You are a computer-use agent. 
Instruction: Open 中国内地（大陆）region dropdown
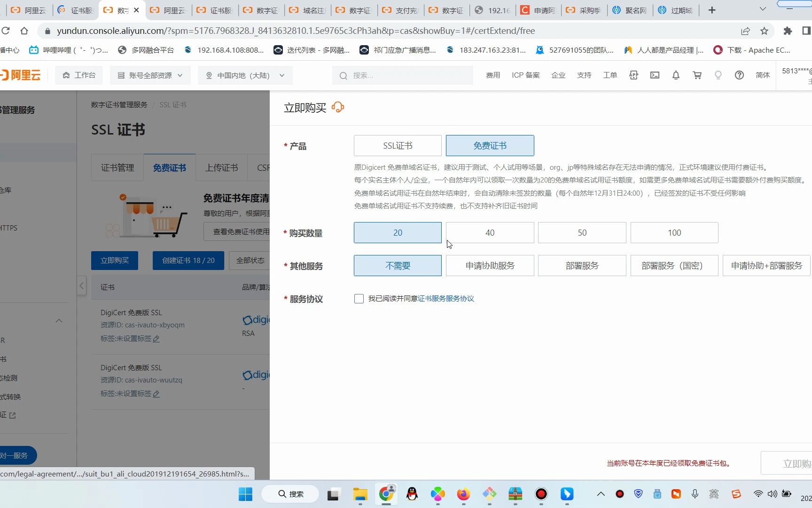click(245, 75)
